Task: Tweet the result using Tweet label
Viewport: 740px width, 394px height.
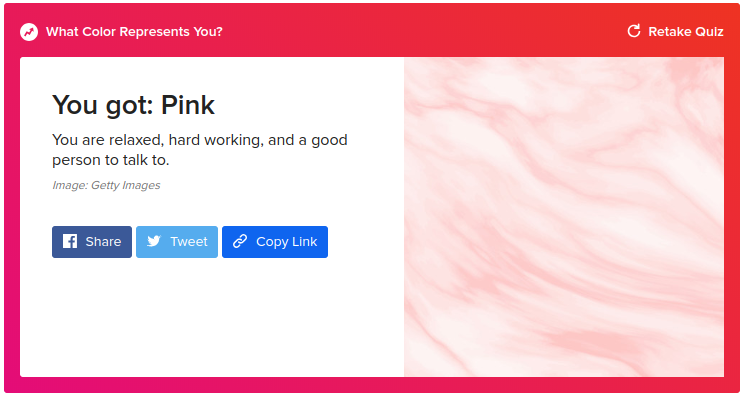Action: coord(189,242)
